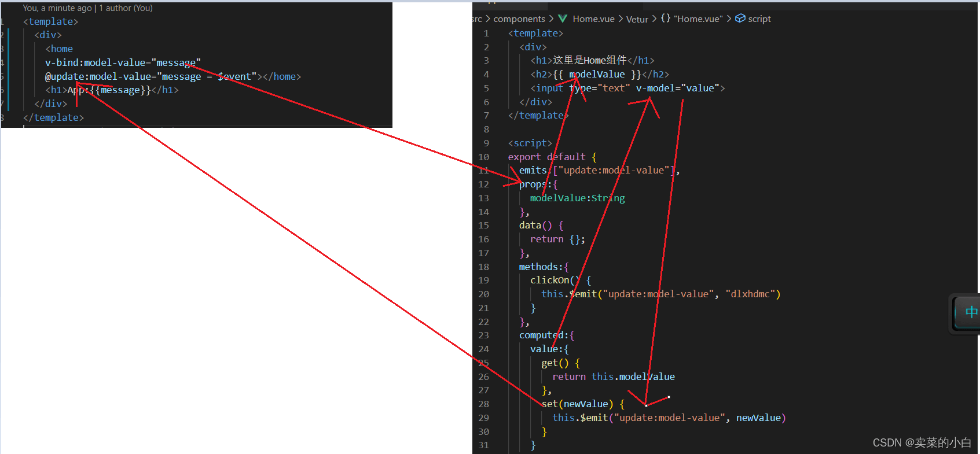Click the "中" input method indicator
This screenshot has width=980, height=454.
coord(971,312)
